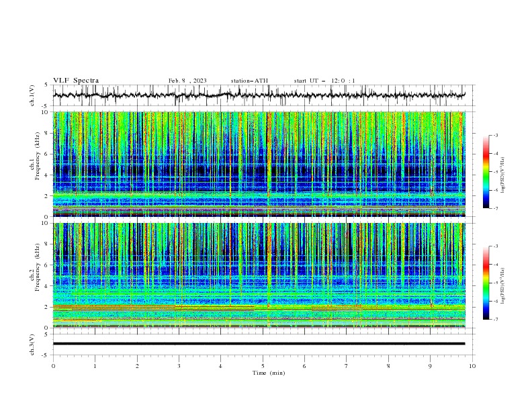Click the 'VLF Spectra' title text

(76, 81)
